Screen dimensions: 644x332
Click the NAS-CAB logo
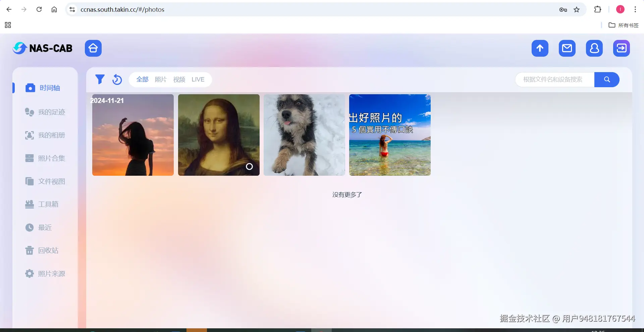[43, 48]
